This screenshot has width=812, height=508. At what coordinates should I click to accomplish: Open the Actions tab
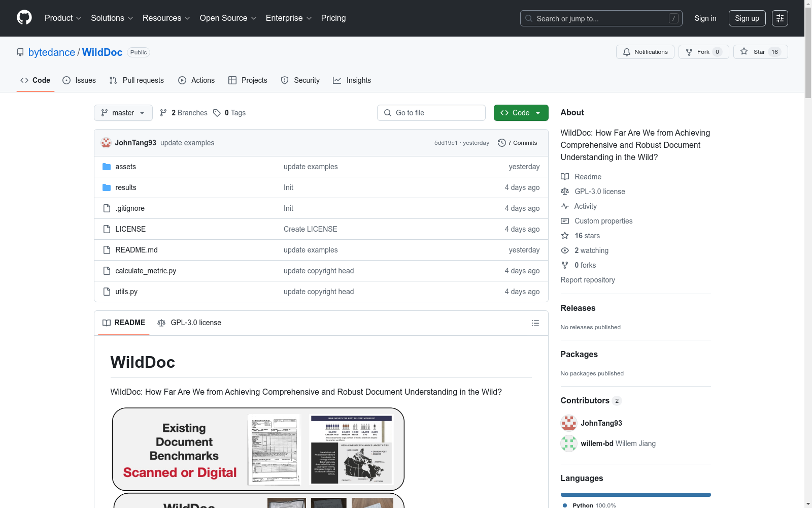click(196, 80)
